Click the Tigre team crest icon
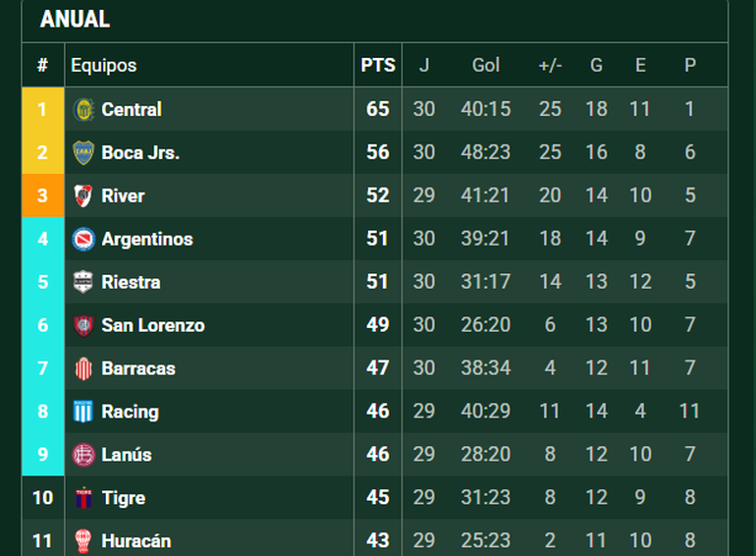This screenshot has width=756, height=556. [83, 498]
